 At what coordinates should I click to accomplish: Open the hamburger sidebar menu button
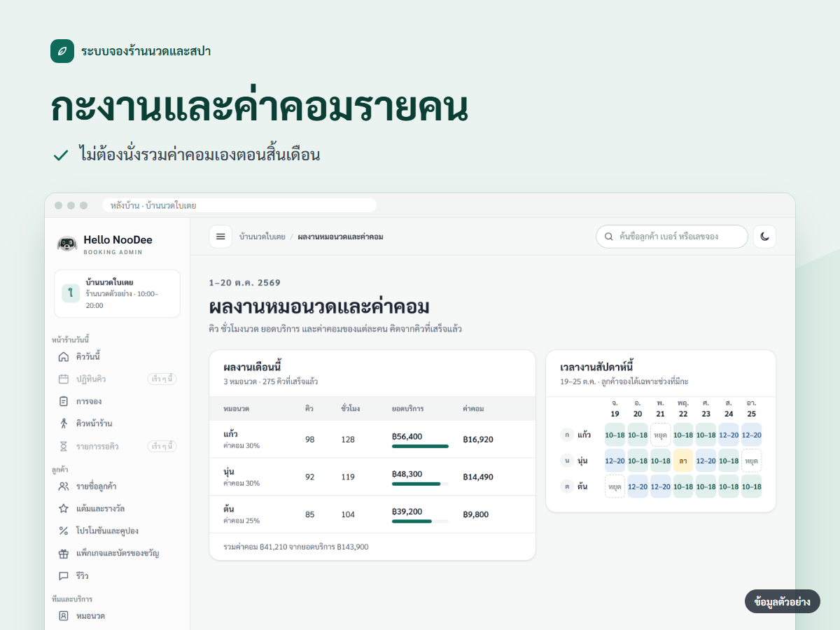220,237
